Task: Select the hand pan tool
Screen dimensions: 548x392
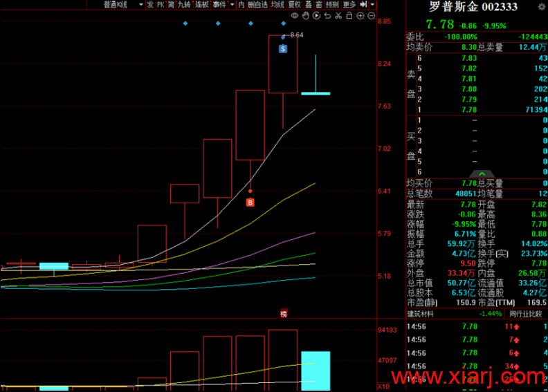Action: [x=305, y=16]
